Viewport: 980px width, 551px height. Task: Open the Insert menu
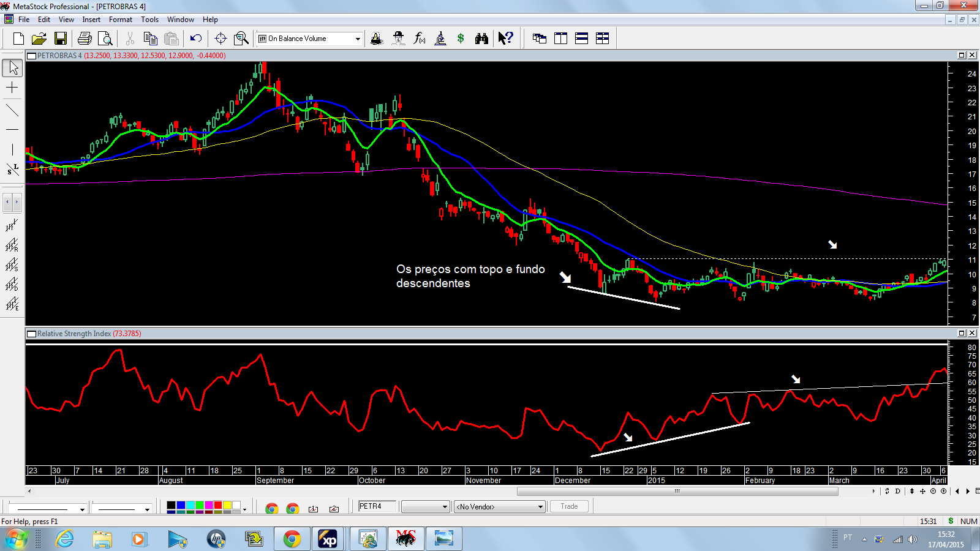click(91, 20)
